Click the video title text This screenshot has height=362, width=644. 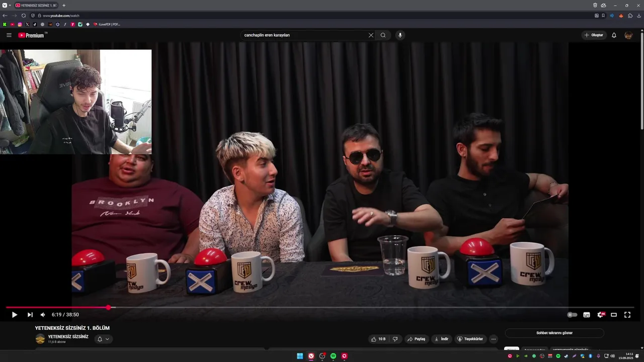(72, 328)
